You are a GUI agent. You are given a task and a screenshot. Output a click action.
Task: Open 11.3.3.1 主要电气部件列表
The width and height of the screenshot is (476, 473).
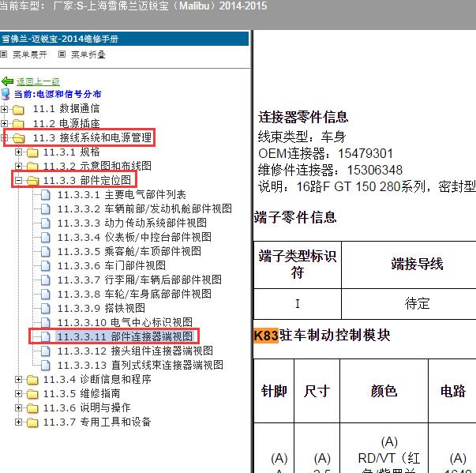122,195
